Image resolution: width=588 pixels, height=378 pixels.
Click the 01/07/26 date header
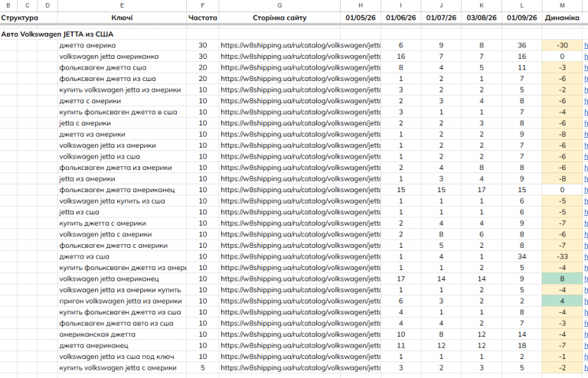(441, 18)
